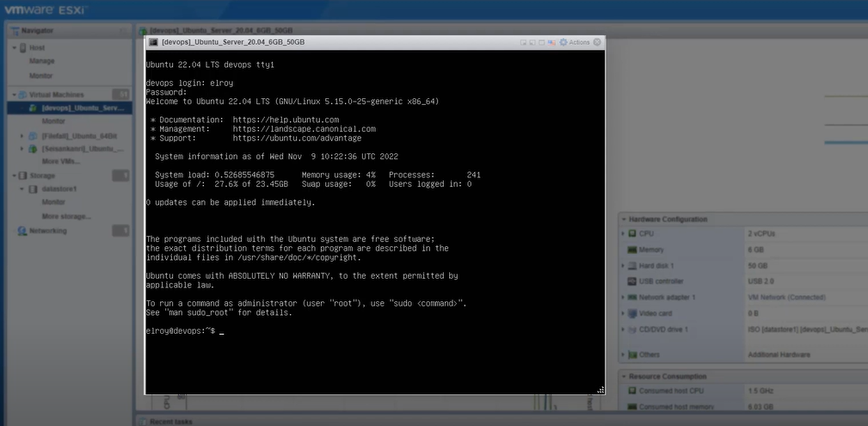The image size is (868, 426).
Task: Collapse the Storage tree node
Action: click(15, 176)
